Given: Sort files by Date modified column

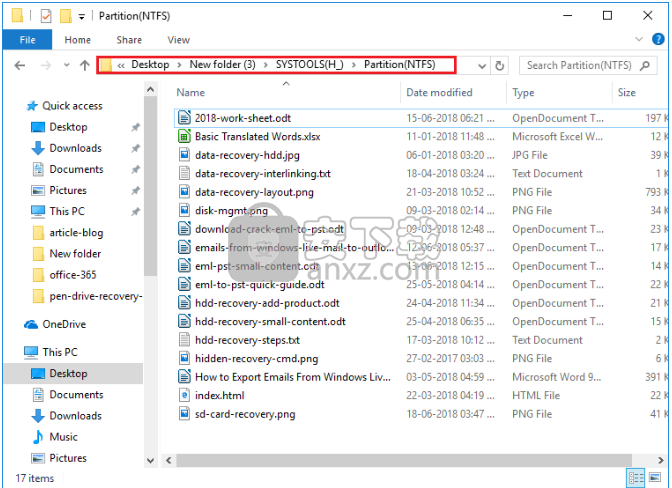Looking at the screenshot, I should 439,93.
